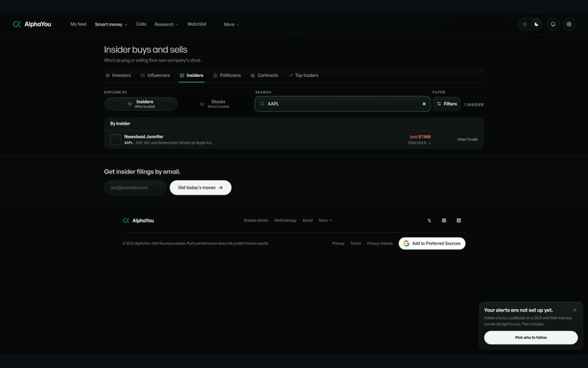
Task: Expand the Research menu
Action: click(x=167, y=25)
